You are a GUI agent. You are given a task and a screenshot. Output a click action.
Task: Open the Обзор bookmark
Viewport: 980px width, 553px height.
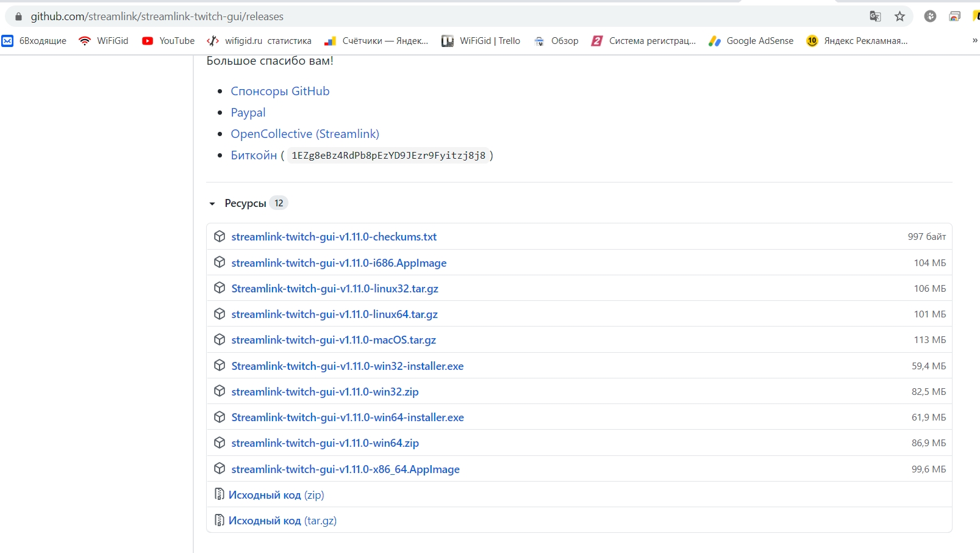click(556, 41)
